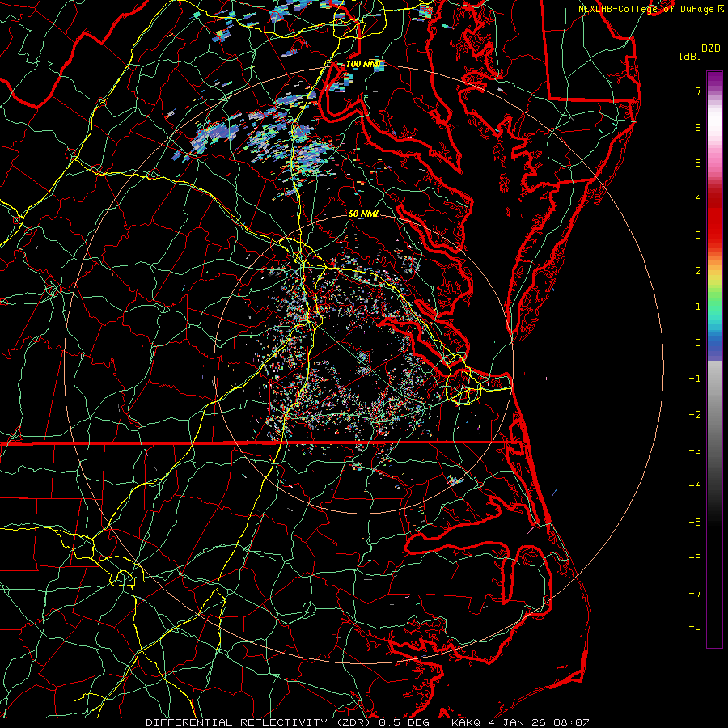The height and width of the screenshot is (728, 728).
Task: Click the NEXLAB-College of DuPage credit text
Action: 651,9
